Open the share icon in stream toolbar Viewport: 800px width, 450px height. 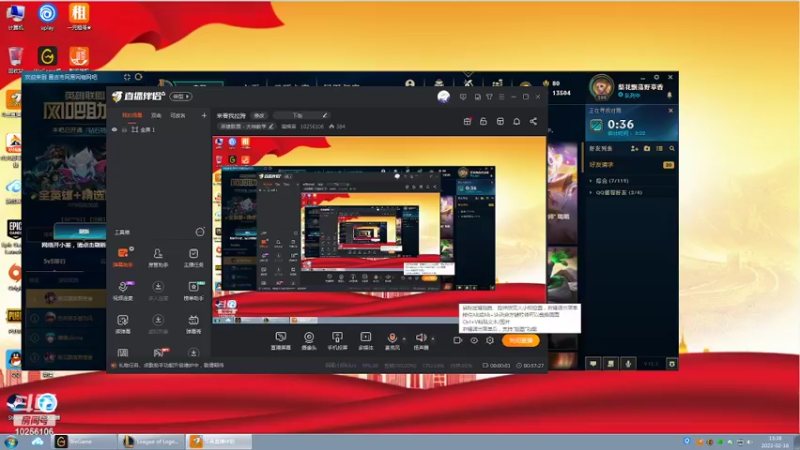click(533, 121)
